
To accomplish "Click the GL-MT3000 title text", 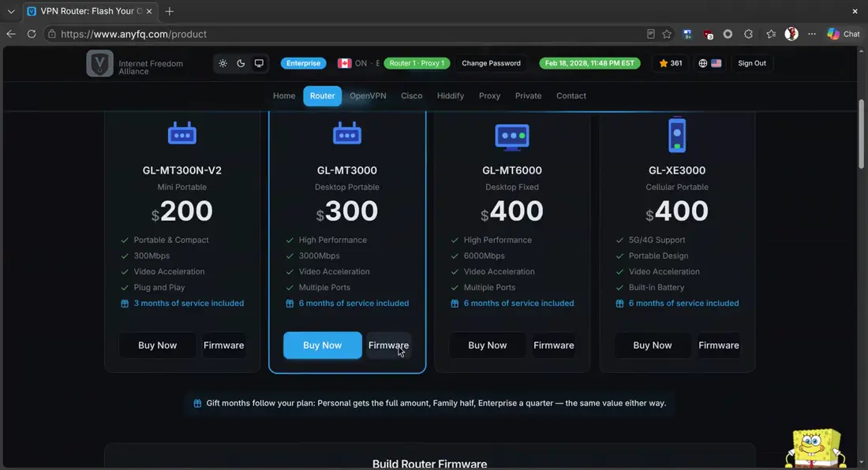I will pos(347,170).
